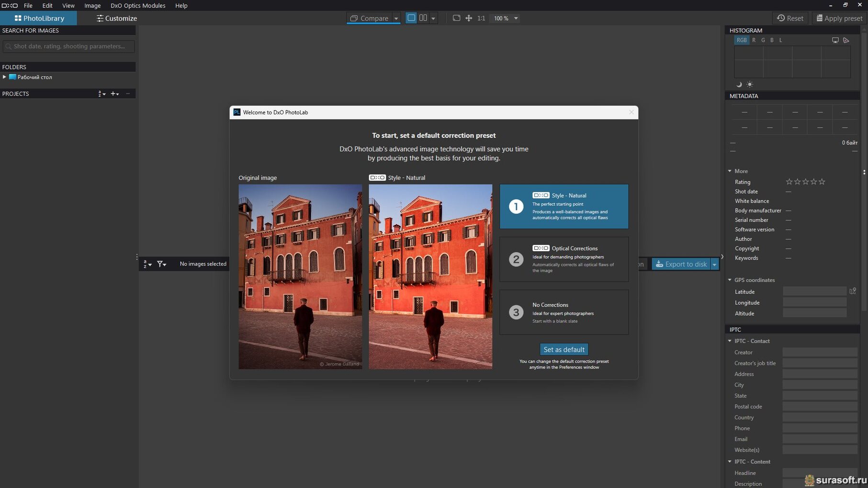Set rating to five stars

tap(822, 182)
